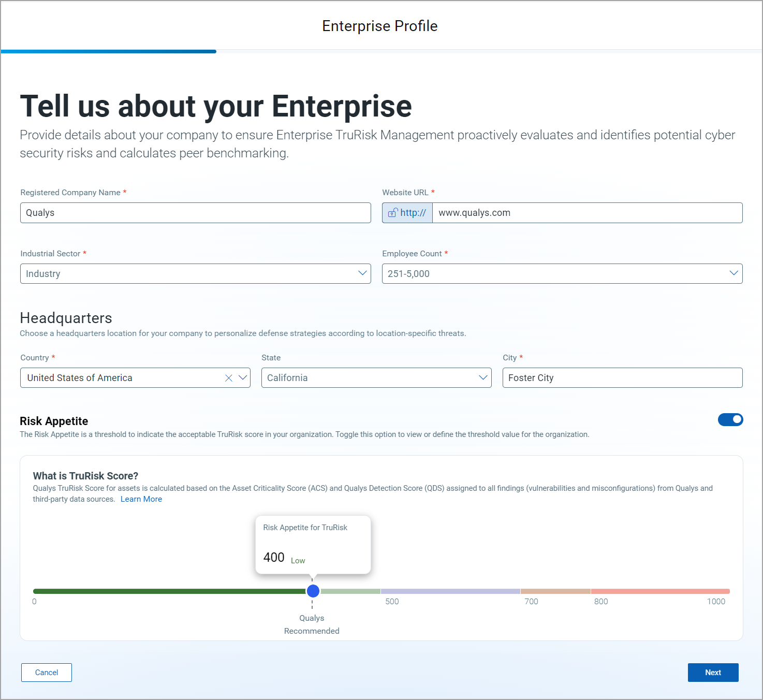Open the State dropdown showing California
Image resolution: width=763 pixels, height=700 pixels.
[376, 378]
